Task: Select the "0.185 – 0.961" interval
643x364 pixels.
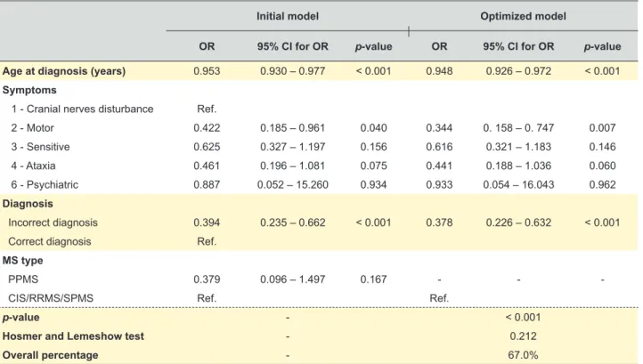Action: [x=293, y=128]
